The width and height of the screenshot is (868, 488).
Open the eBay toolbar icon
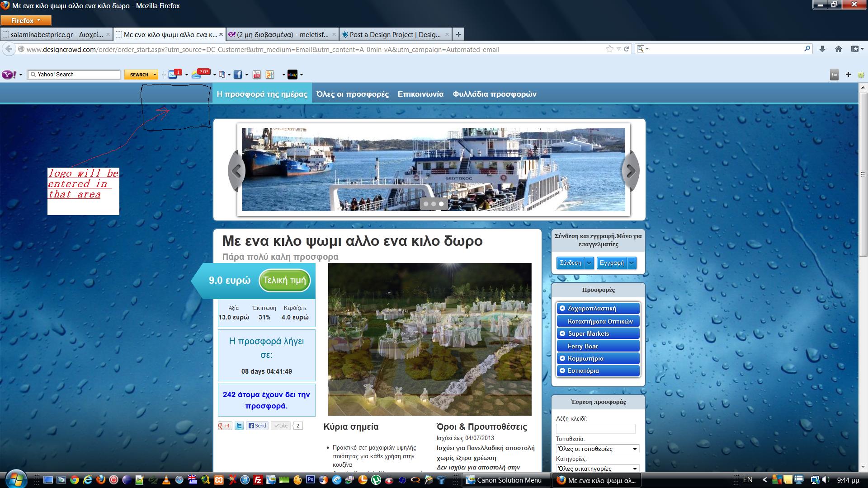(292, 75)
